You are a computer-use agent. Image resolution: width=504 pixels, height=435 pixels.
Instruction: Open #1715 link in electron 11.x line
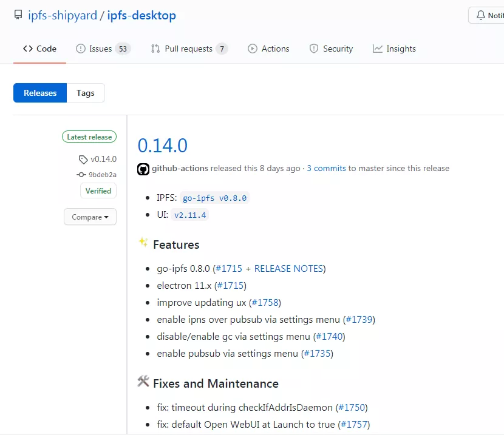point(231,285)
